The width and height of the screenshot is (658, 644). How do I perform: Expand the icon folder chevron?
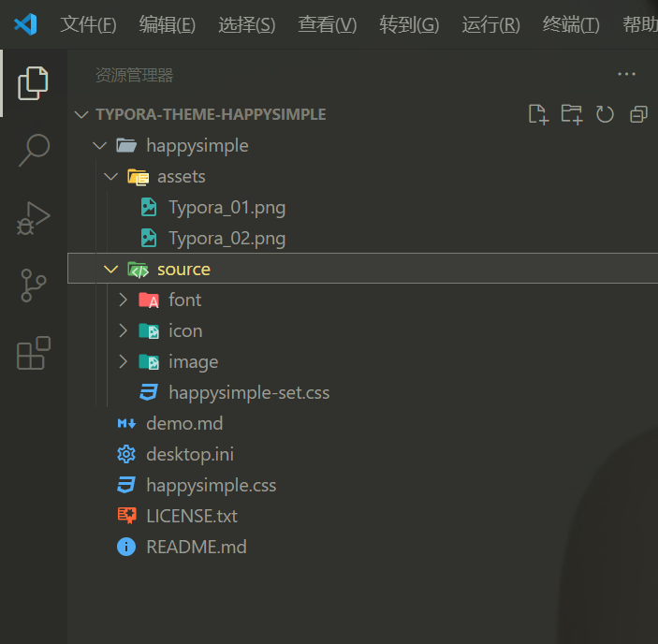[x=123, y=331]
